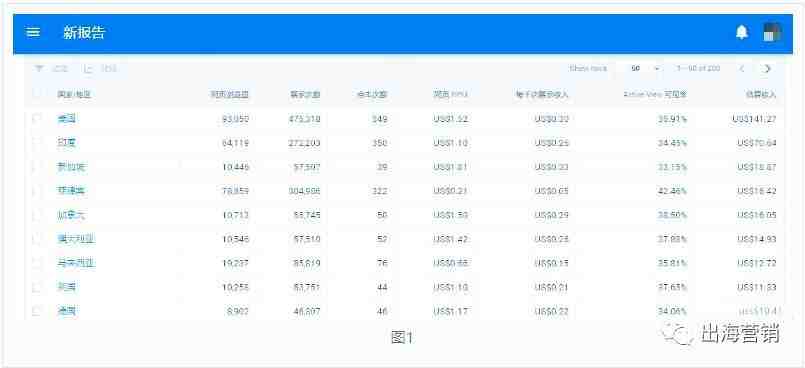
Task: Open the 澳大利亚 country link
Action: coord(76,239)
